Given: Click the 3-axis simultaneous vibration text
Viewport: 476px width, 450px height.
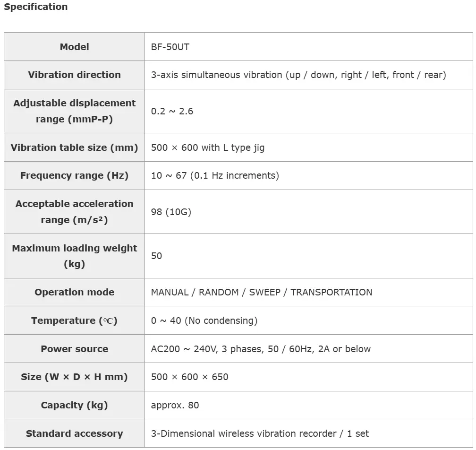Looking at the screenshot, I should 298,75.
